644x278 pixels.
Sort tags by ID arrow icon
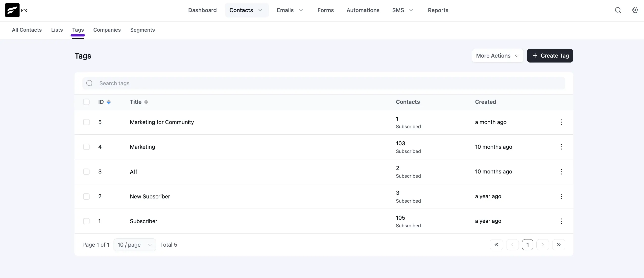pos(109,102)
